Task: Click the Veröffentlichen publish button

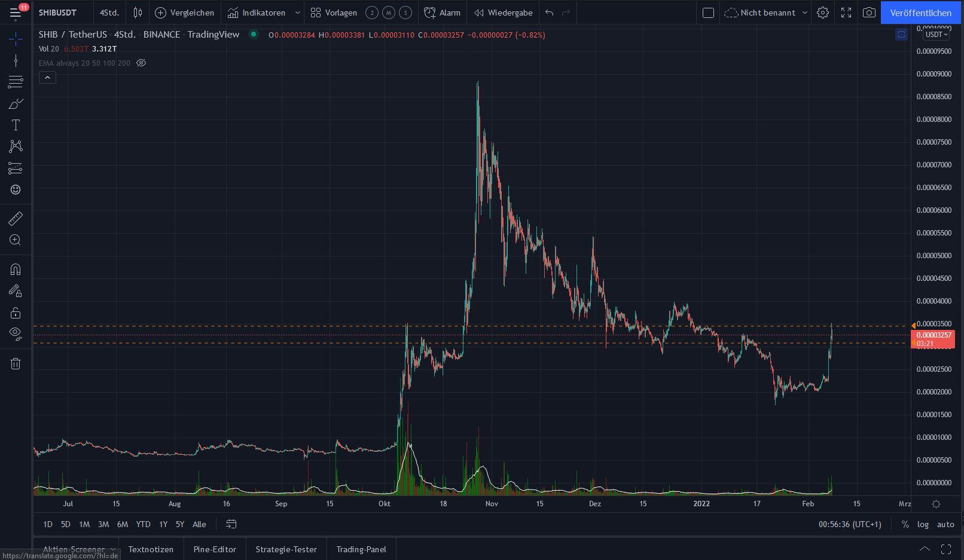Action: [x=920, y=13]
